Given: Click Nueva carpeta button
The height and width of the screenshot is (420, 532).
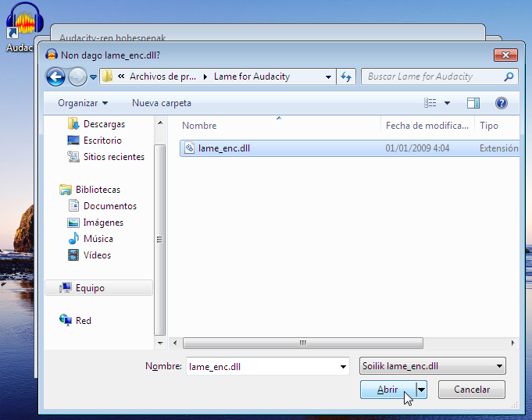Looking at the screenshot, I should pyautogui.click(x=162, y=103).
